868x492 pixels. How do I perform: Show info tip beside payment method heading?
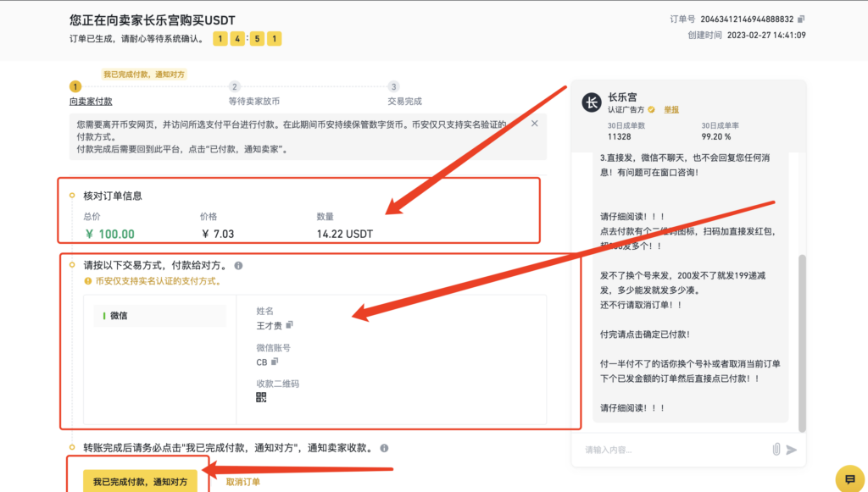(x=238, y=265)
